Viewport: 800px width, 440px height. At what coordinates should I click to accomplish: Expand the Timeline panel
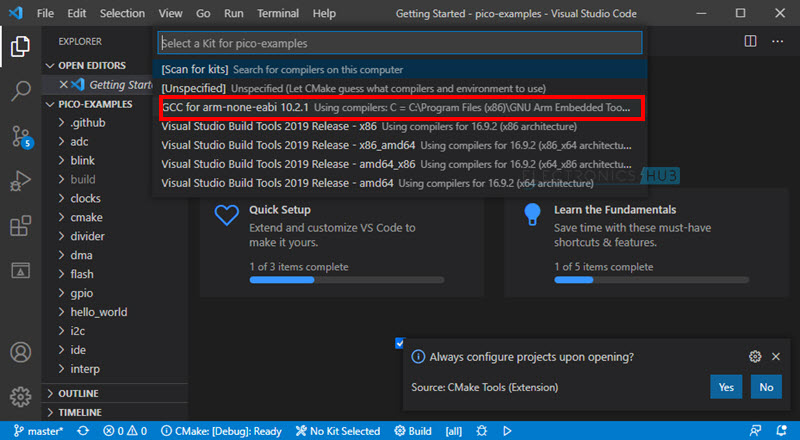click(80, 412)
